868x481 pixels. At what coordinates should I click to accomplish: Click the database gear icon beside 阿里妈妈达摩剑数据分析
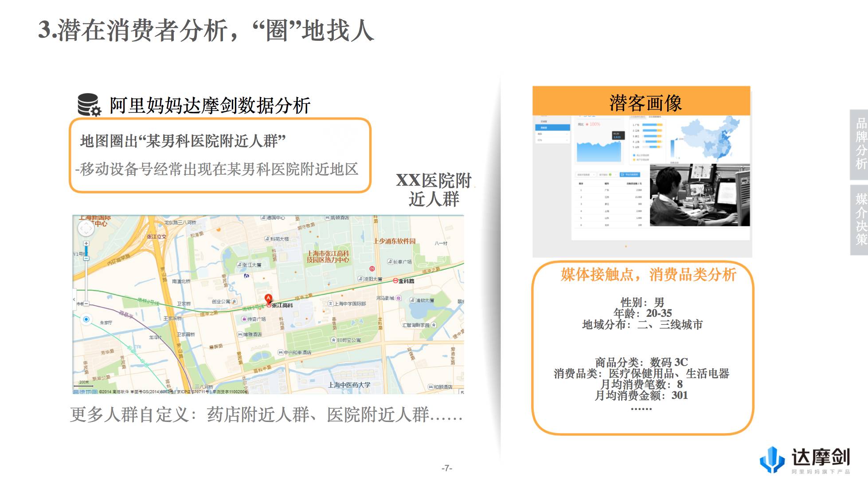click(x=89, y=105)
